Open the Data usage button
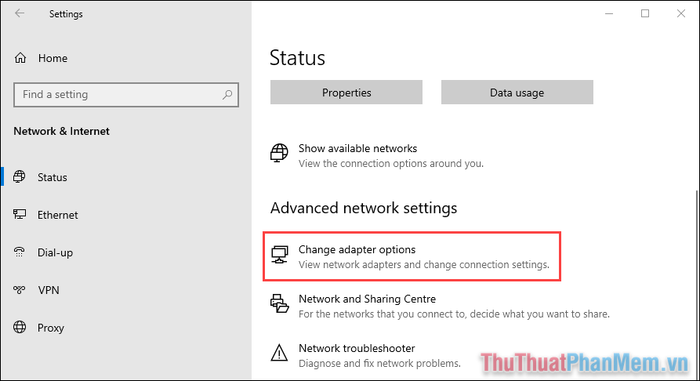700x381 pixels. pyautogui.click(x=517, y=92)
